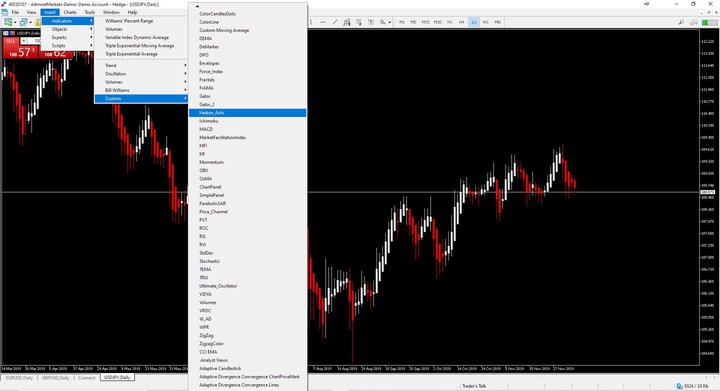Expand the Oscillators submenu
This screenshot has height=391, width=720.
141,74
